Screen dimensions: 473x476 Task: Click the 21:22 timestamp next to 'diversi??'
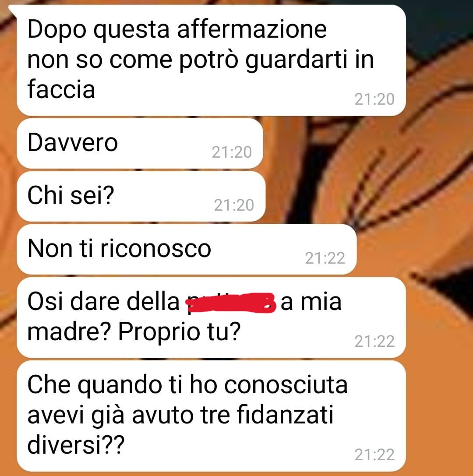coord(374,455)
